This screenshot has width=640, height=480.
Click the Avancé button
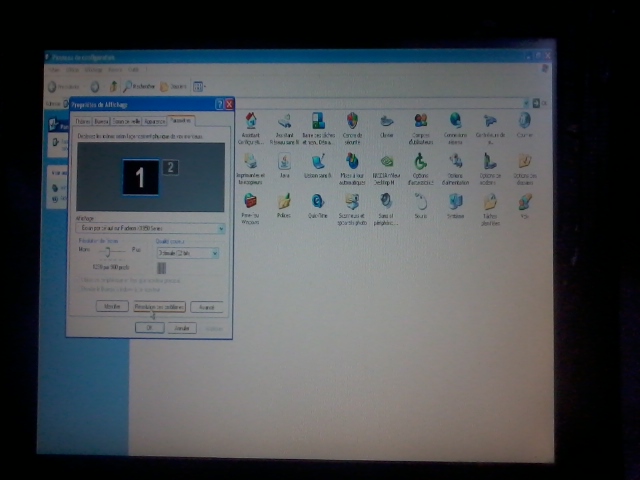point(207,307)
